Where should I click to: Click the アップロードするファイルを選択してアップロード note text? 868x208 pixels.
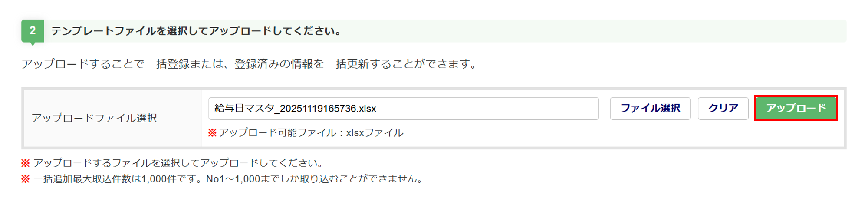178,163
